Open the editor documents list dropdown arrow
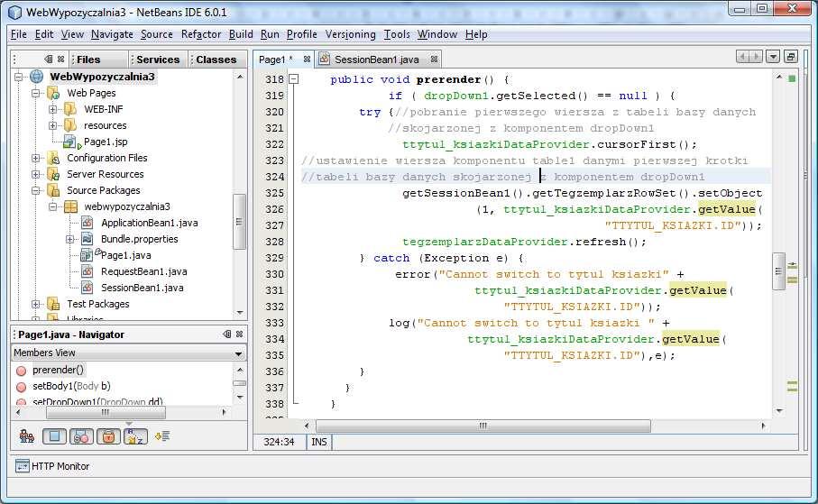This screenshot has width=818, height=504. point(773,56)
